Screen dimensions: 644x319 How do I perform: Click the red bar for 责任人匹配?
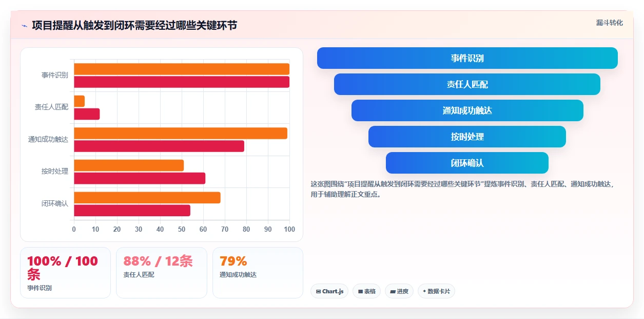[x=87, y=114]
